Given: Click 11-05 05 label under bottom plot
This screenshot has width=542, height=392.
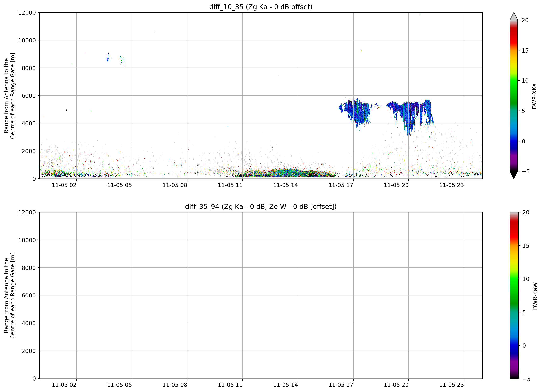Looking at the screenshot, I should [119, 385].
